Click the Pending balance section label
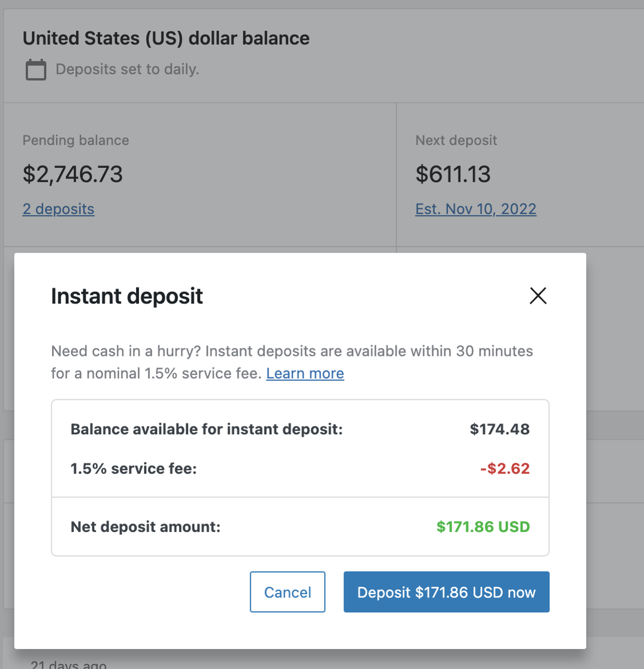Image resolution: width=644 pixels, height=669 pixels. tap(75, 140)
